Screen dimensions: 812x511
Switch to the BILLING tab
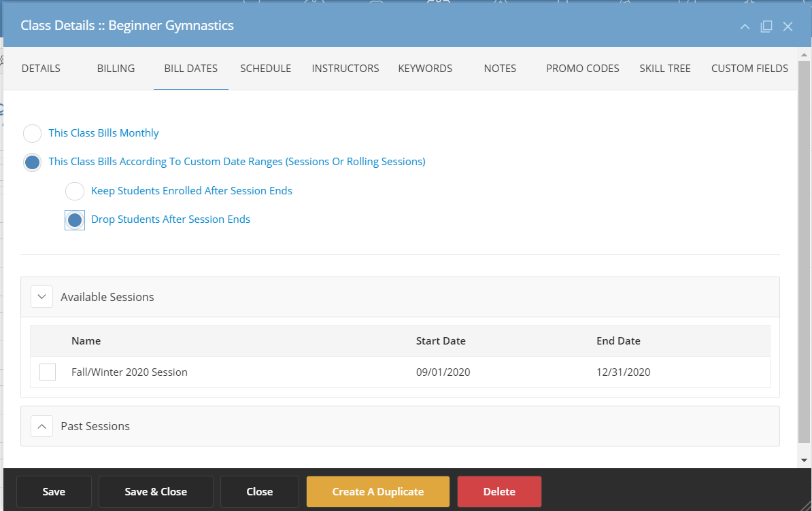[x=116, y=68]
